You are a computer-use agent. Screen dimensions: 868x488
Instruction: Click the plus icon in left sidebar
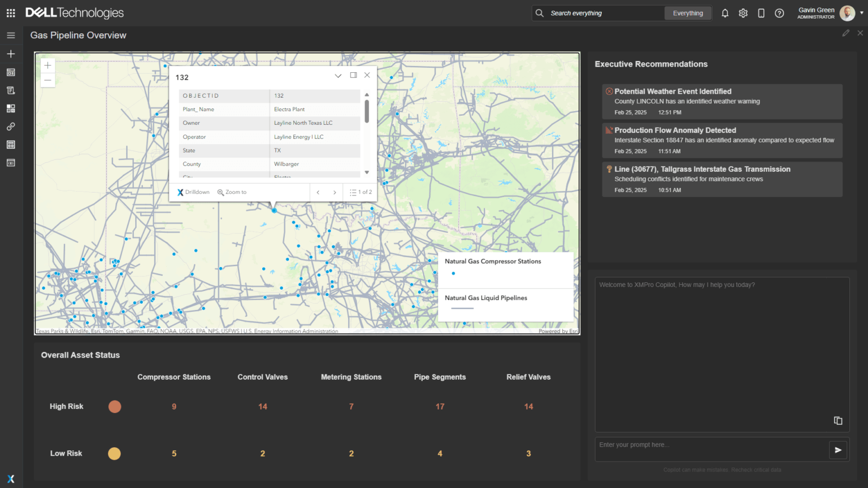[11, 54]
